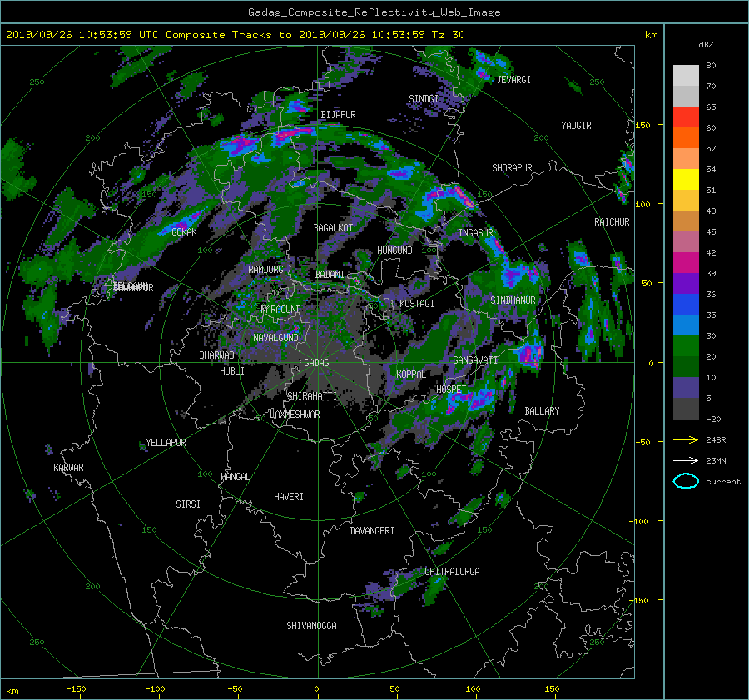Click the '-50' bottom axis tick label
The image size is (749, 700).
[x=235, y=689]
